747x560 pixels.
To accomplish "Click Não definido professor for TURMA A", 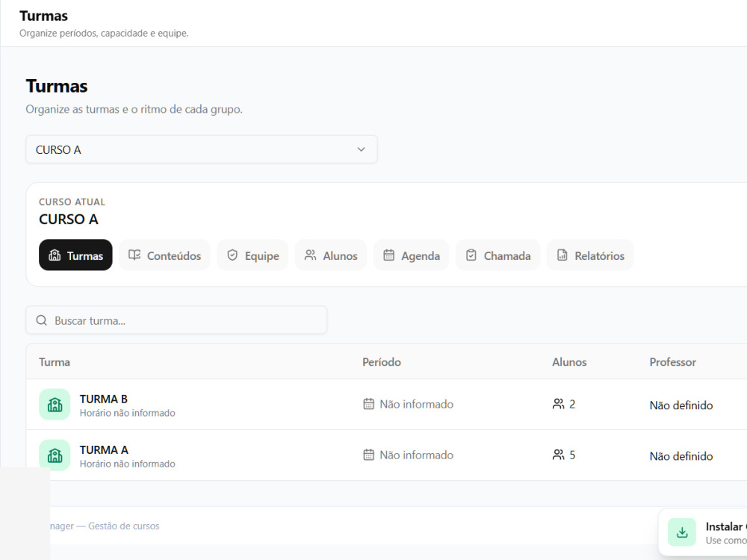I will (681, 456).
